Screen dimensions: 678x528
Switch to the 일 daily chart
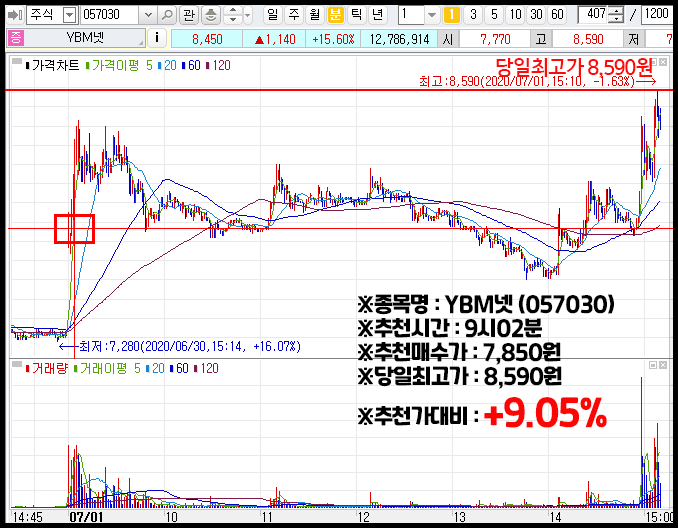[x=272, y=15]
